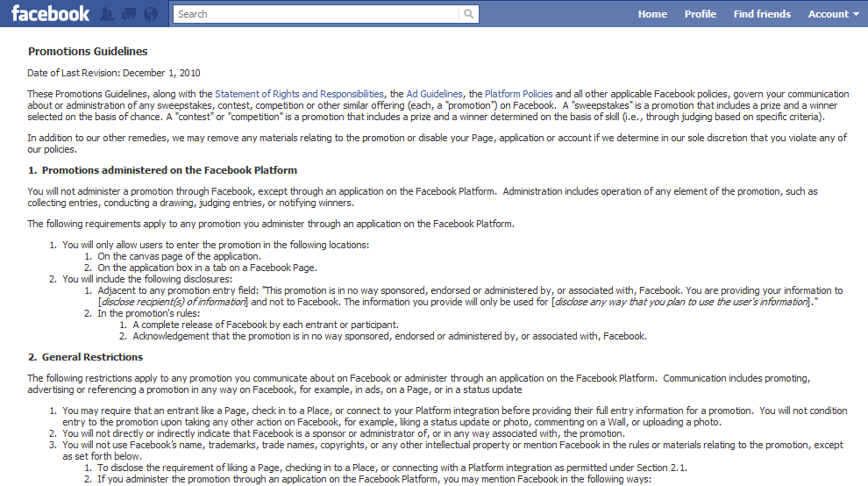Click the Facebook logo
The width and height of the screenshot is (868, 486).
[50, 13]
